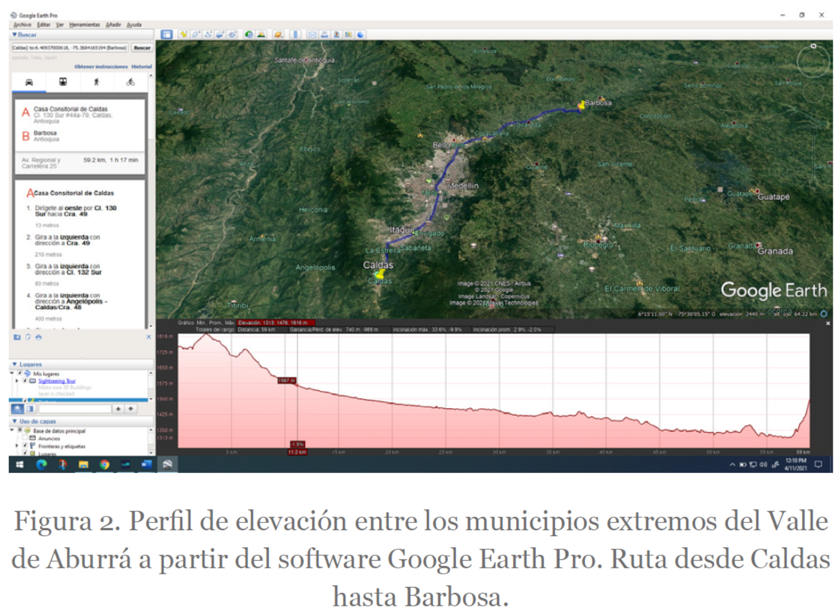This screenshot has width=840, height=616.
Task: Select the Add Placemark pushpin tool
Action: pyautogui.click(x=184, y=35)
